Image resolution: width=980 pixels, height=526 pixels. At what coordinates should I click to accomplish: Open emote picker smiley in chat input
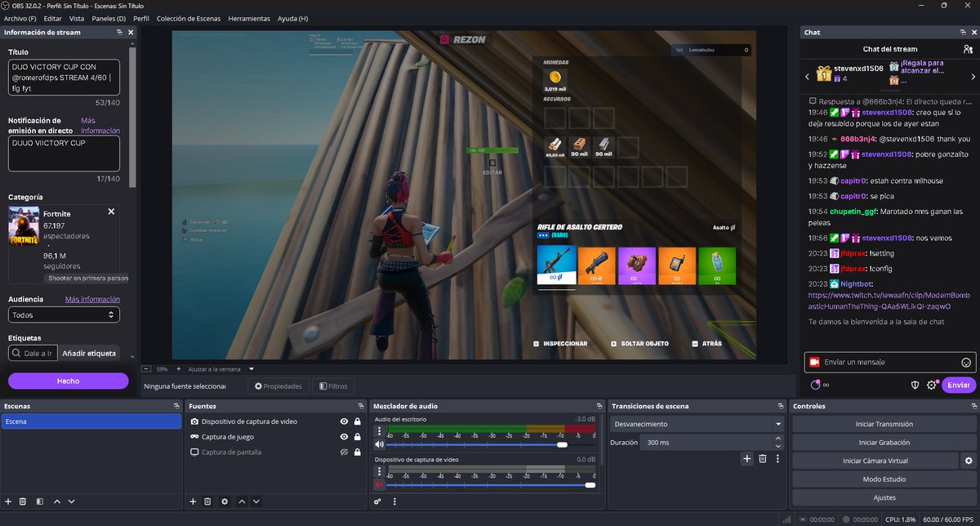click(x=966, y=362)
